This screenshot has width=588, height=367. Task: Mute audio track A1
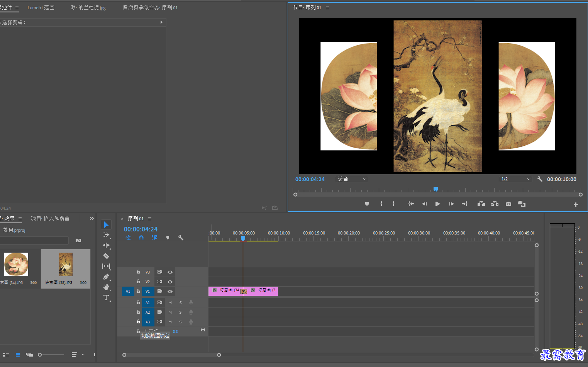coord(170,302)
